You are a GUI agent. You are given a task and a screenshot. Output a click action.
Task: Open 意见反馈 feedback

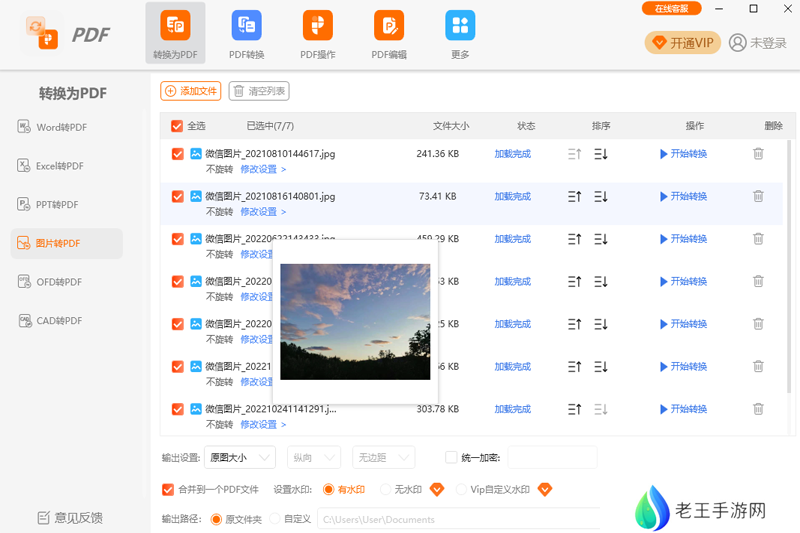tap(70, 518)
